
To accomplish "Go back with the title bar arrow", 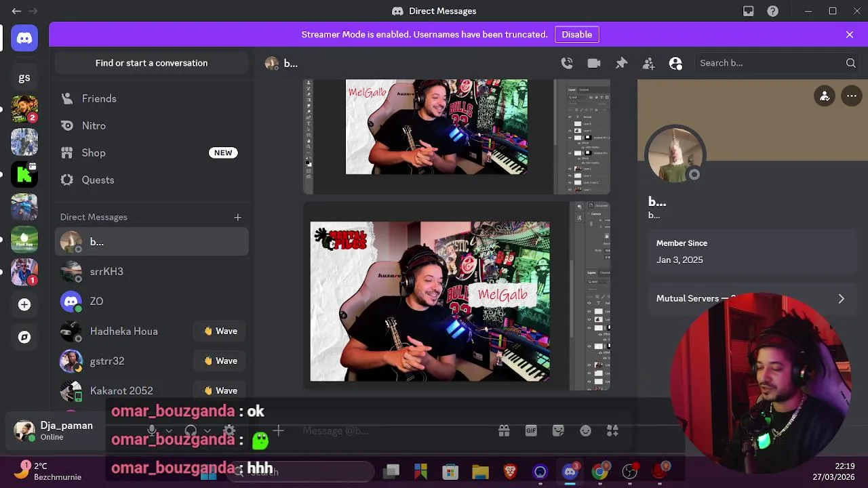I will pos(16,11).
